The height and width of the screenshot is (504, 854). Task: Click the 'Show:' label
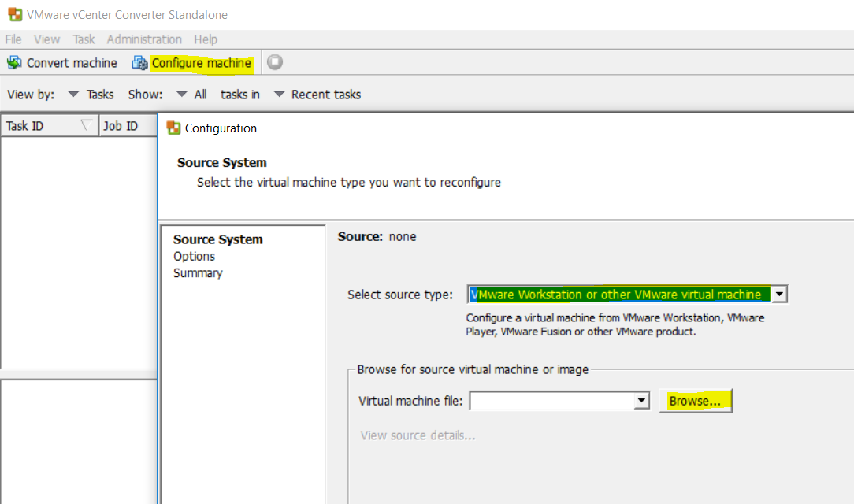(146, 94)
